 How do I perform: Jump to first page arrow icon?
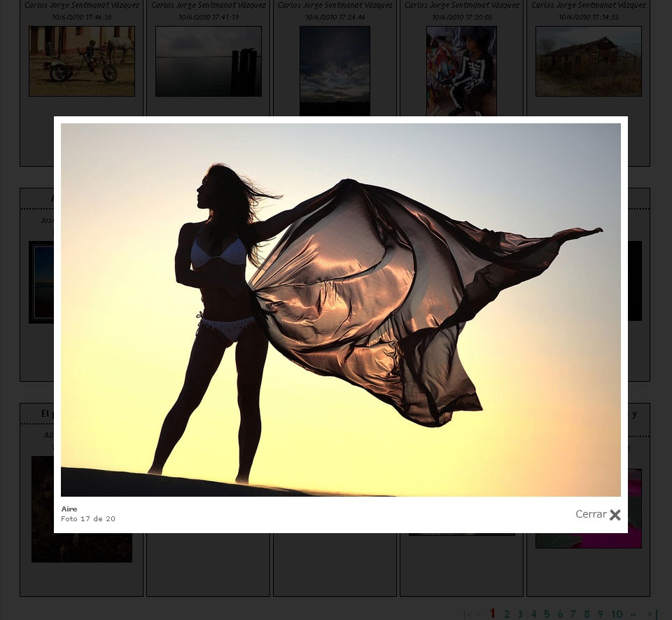point(468,614)
